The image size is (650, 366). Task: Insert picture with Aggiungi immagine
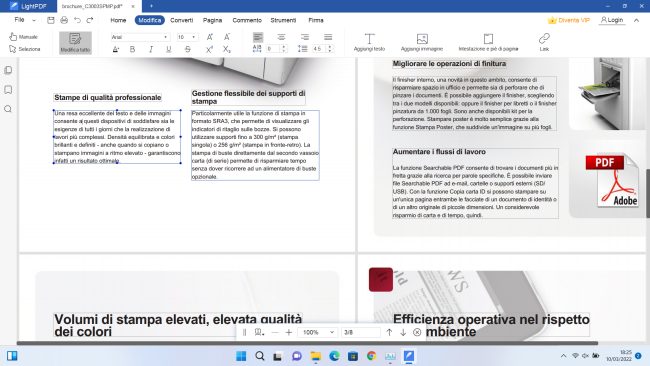(x=422, y=42)
